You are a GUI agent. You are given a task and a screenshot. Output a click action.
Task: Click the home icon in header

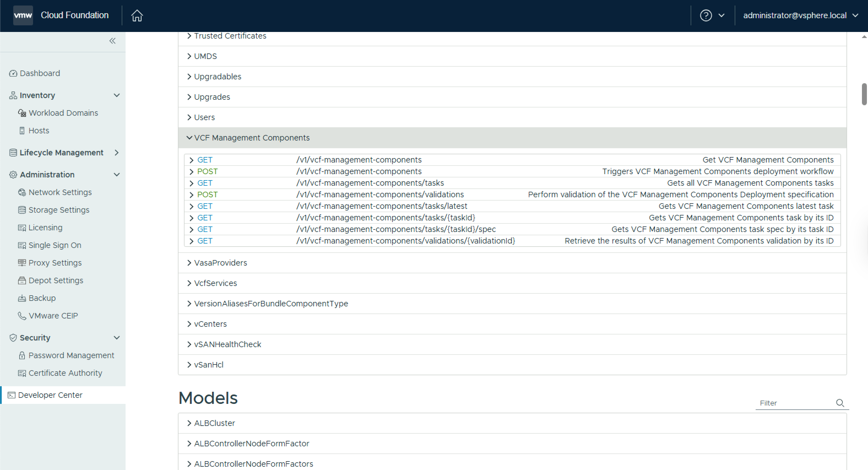pyautogui.click(x=137, y=15)
